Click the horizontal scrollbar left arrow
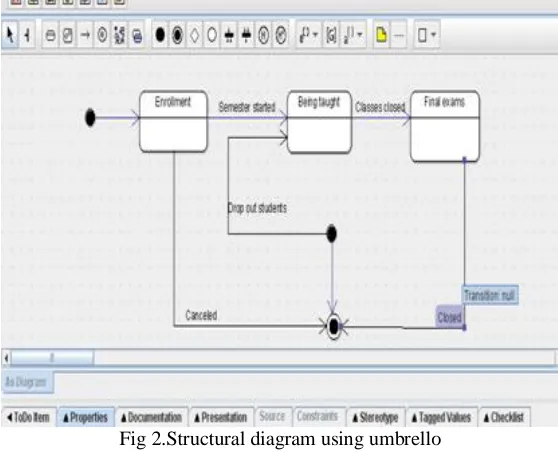The width and height of the screenshot is (558, 452). tap(6, 358)
